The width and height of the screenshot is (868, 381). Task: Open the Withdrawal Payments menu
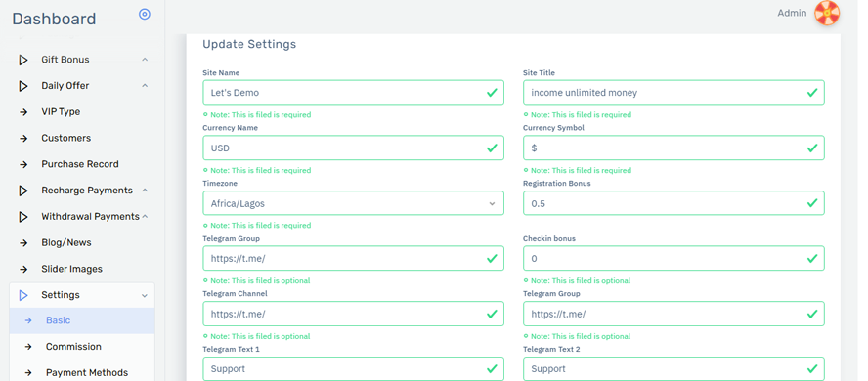click(90, 217)
